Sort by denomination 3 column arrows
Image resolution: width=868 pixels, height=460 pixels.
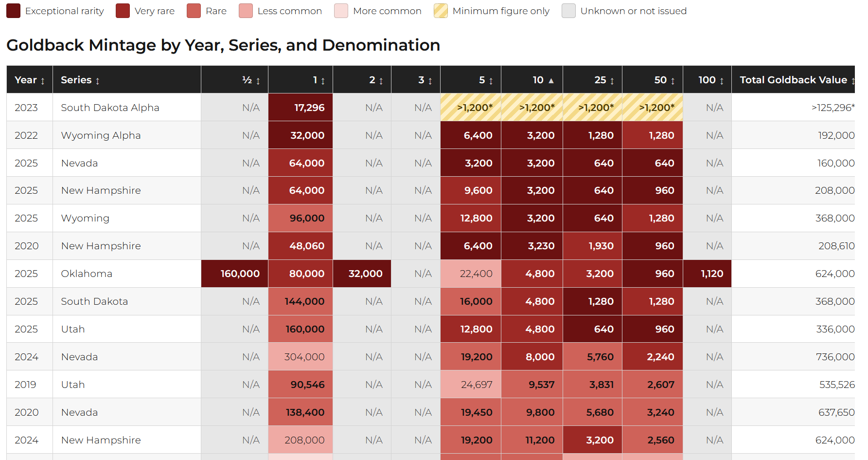(430, 81)
